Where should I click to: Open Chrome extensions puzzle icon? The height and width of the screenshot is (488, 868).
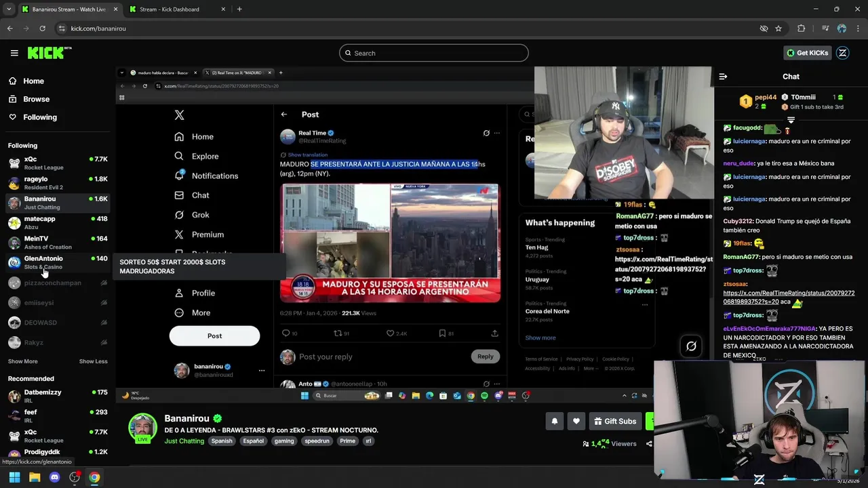coord(802,28)
